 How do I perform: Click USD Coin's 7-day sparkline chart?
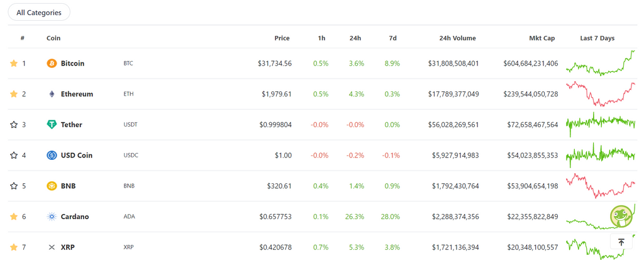click(x=601, y=155)
